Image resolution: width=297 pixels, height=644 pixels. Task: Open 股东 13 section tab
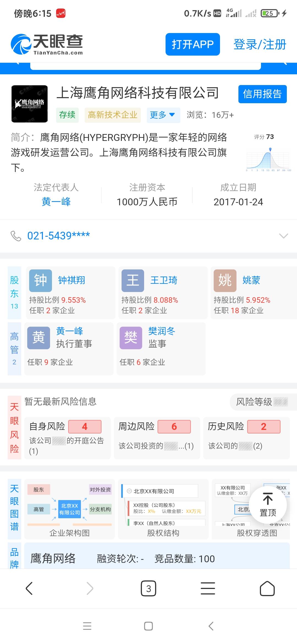(14, 293)
